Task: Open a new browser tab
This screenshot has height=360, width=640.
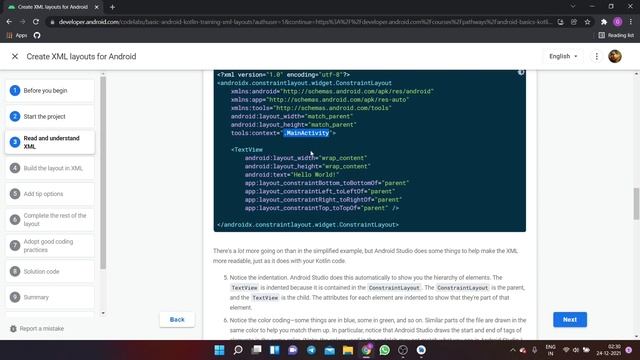Action: point(112,7)
